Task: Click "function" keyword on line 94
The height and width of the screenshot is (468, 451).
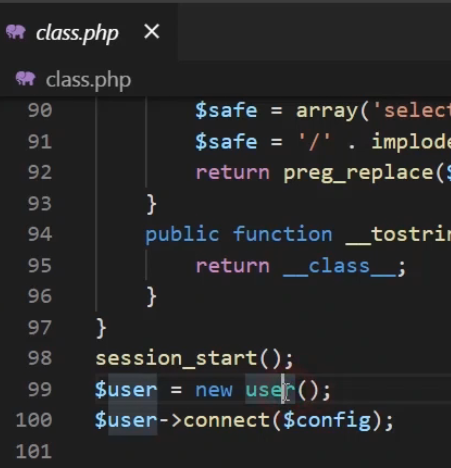Action: (x=283, y=234)
